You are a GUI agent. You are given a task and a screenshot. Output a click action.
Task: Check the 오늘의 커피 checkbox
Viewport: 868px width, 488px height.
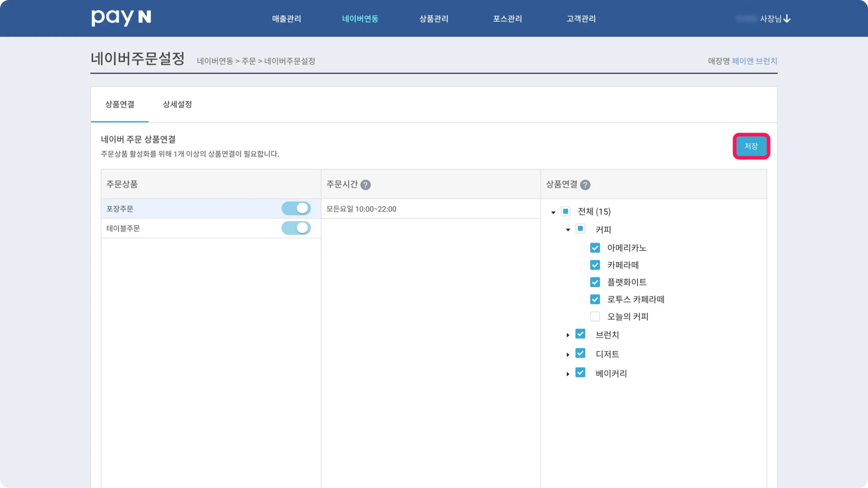click(x=595, y=316)
